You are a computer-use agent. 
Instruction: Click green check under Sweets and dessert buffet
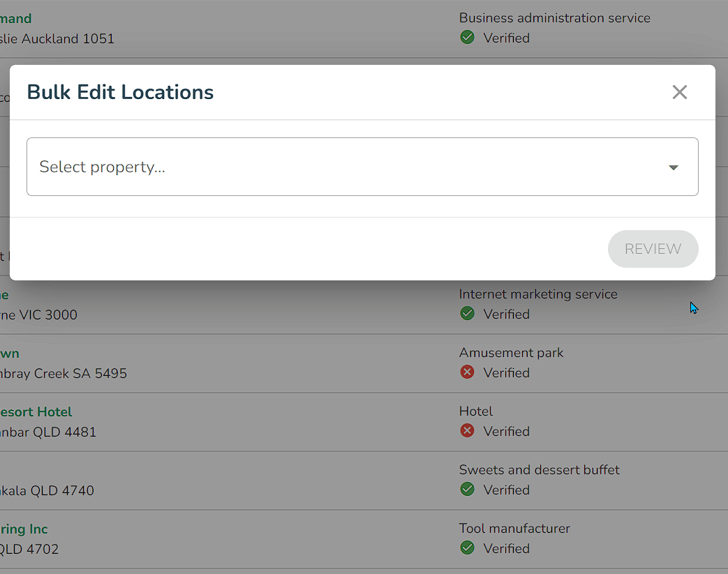[x=467, y=489]
